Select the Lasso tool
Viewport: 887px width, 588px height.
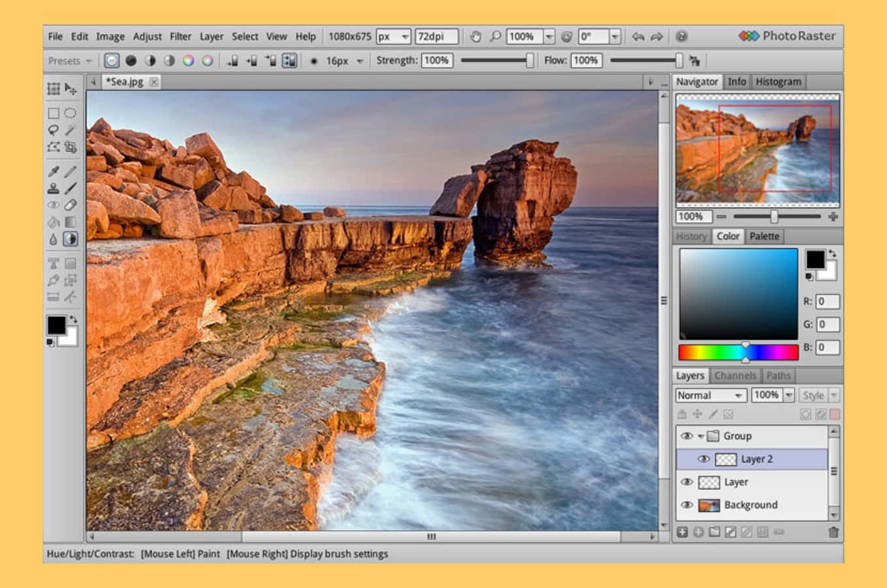point(54,130)
